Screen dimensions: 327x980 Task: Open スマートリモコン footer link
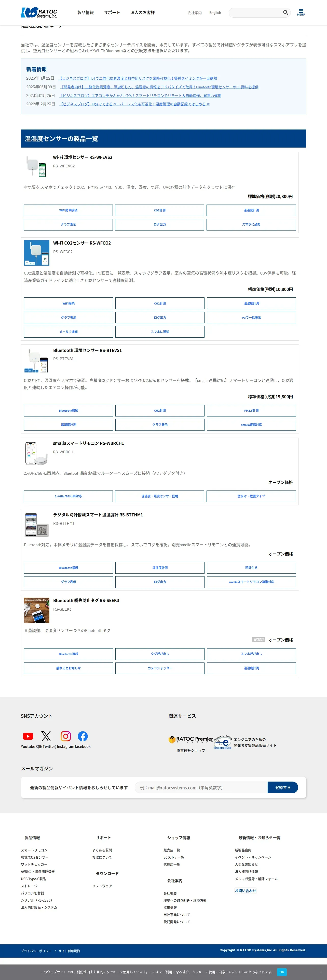coord(34,850)
